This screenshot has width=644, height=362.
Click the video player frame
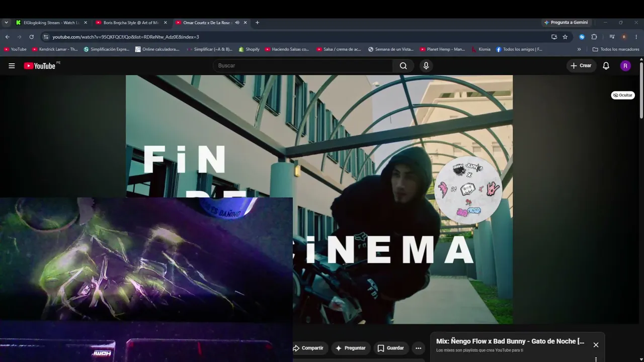tap(319, 200)
